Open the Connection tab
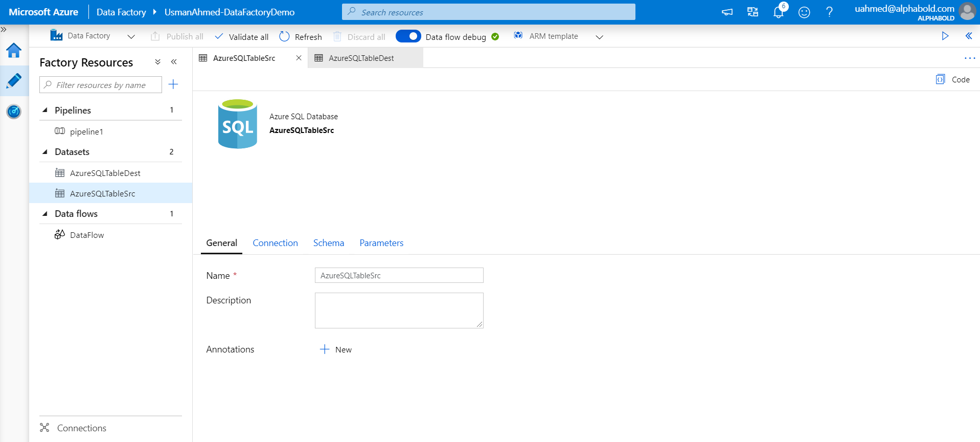980x442 pixels. pos(275,243)
